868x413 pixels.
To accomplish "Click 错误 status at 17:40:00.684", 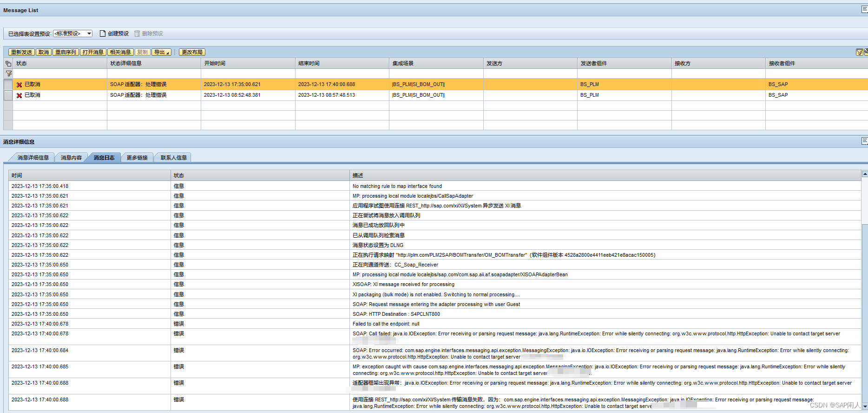I will click(179, 350).
